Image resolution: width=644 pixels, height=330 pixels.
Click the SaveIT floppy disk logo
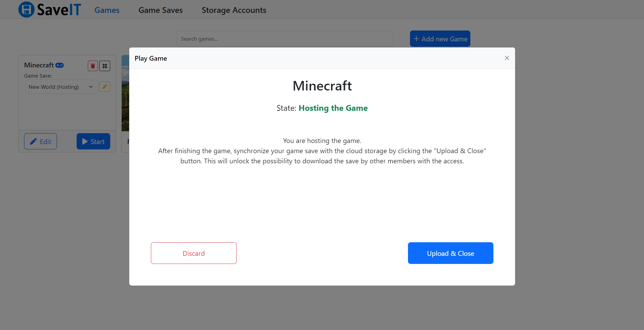coord(26,9)
